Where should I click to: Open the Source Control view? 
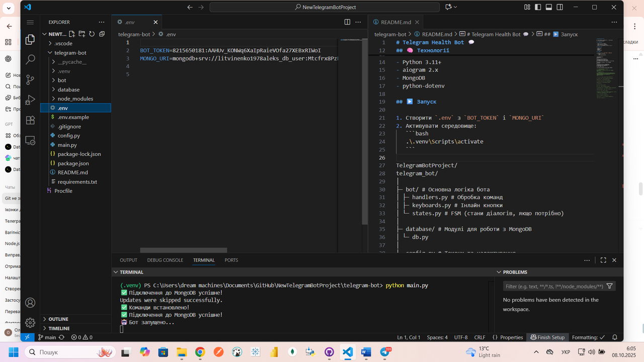(x=30, y=79)
